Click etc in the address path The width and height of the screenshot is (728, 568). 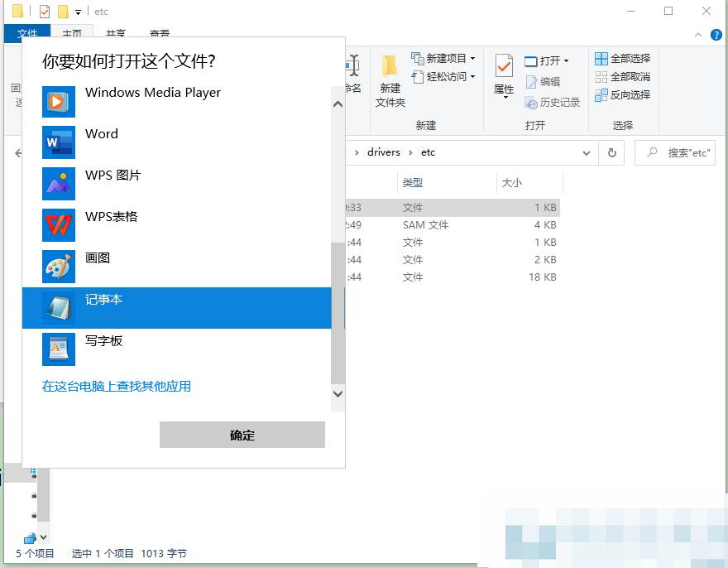pyautogui.click(x=428, y=152)
